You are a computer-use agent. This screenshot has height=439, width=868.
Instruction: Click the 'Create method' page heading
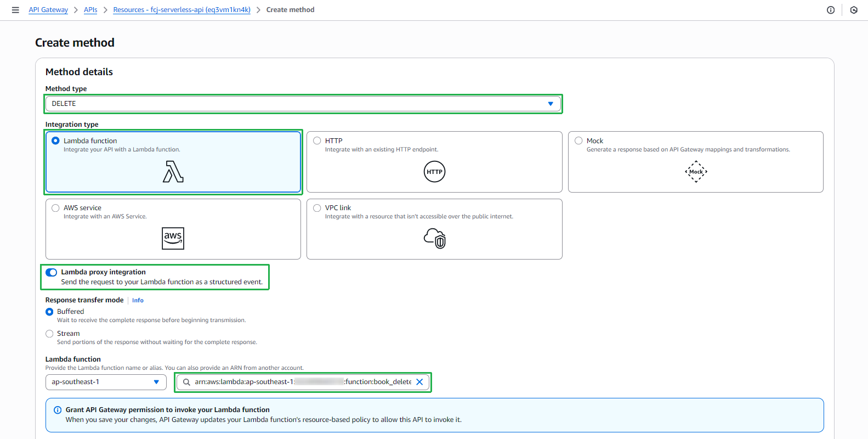click(x=75, y=43)
